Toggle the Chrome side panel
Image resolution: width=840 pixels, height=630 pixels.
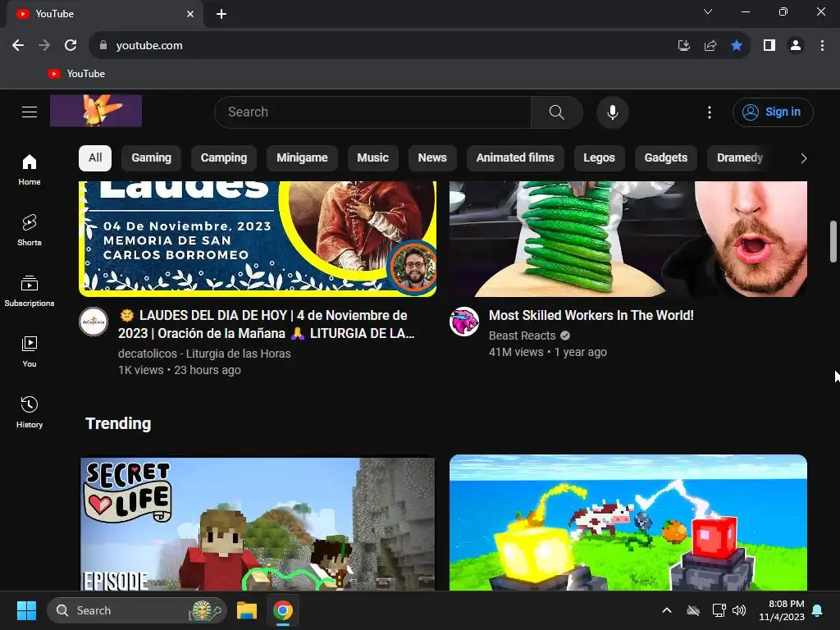(769, 46)
